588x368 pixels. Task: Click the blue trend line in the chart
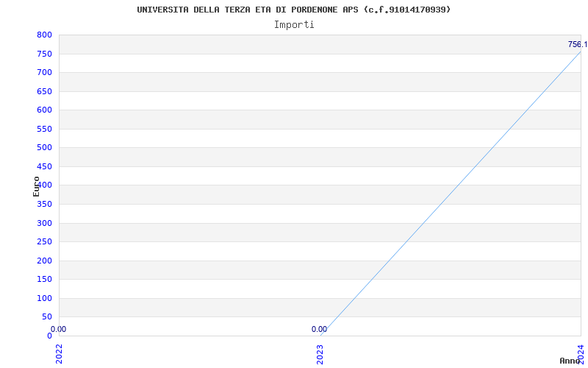(451, 194)
